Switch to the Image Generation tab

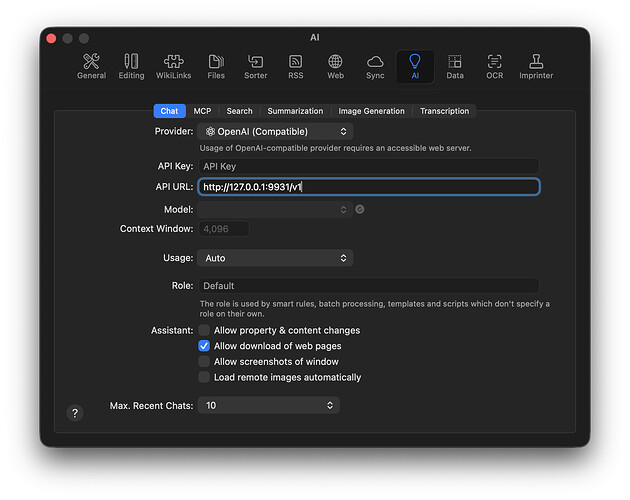[x=371, y=111]
